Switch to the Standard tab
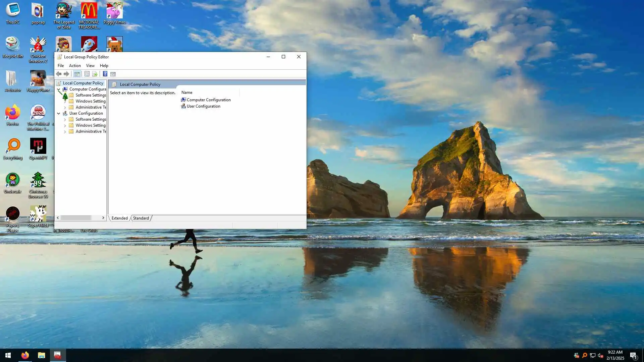 point(141,218)
